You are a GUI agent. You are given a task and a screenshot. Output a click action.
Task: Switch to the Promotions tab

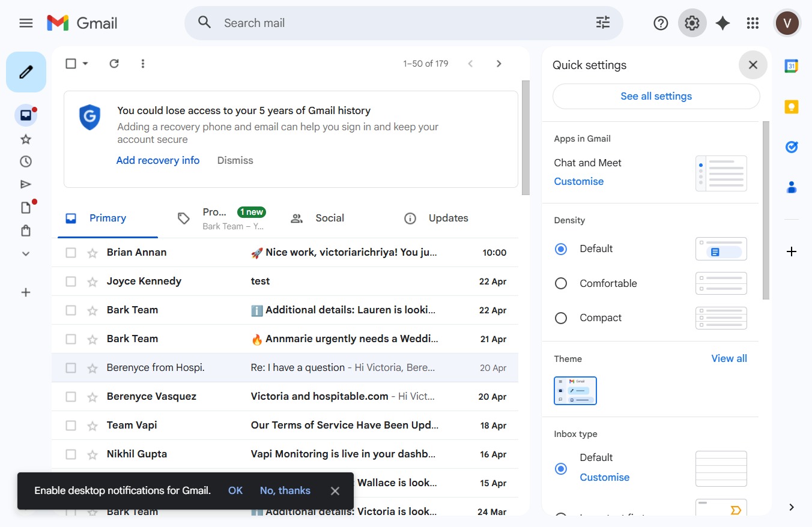[222, 218]
